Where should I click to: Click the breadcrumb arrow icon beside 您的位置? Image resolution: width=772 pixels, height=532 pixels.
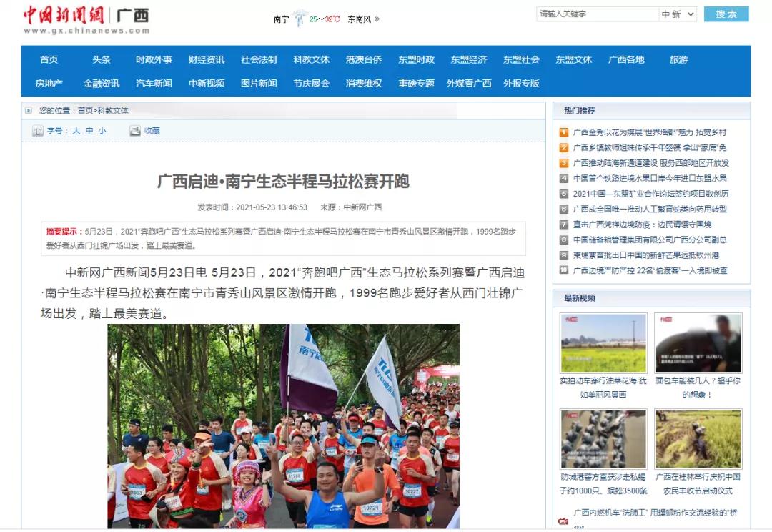[29, 110]
